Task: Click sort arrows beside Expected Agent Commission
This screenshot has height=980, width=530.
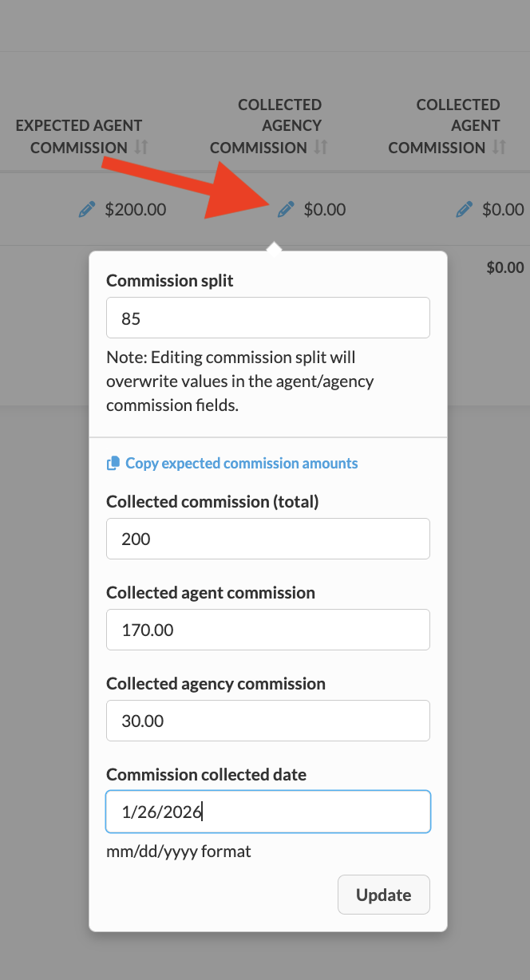Action: coord(141,148)
